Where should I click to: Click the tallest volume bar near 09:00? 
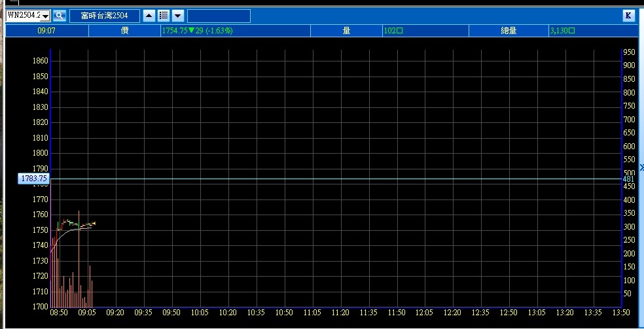(79, 262)
